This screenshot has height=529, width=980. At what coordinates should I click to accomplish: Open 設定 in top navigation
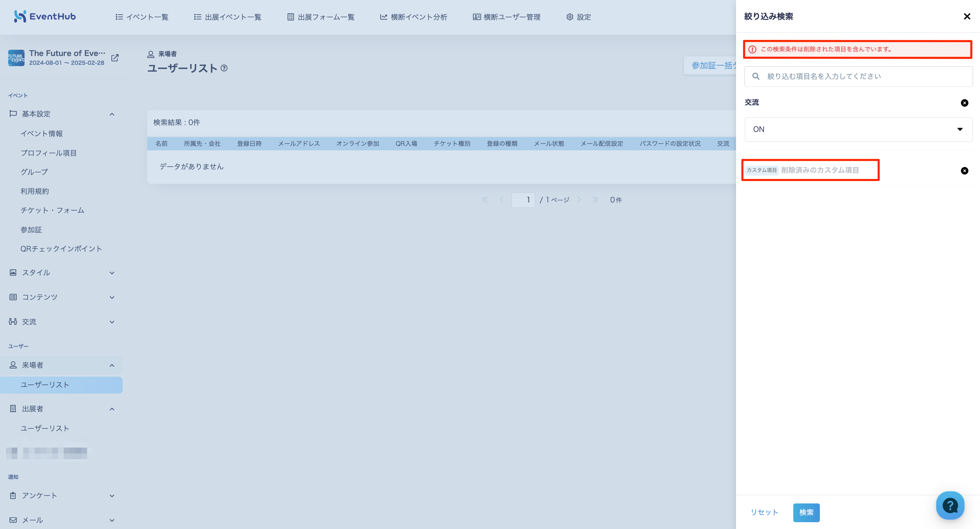[578, 17]
